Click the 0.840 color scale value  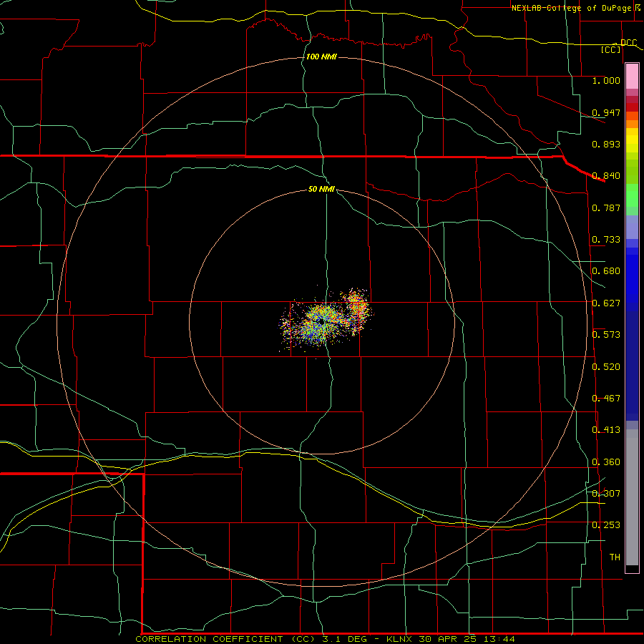tap(606, 176)
